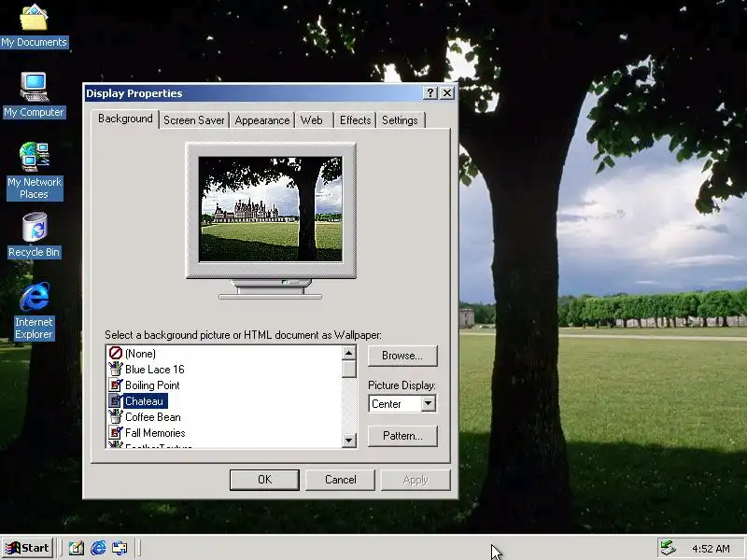Image resolution: width=747 pixels, height=560 pixels.
Task: Select (None) in wallpaper list
Action: pyautogui.click(x=140, y=354)
